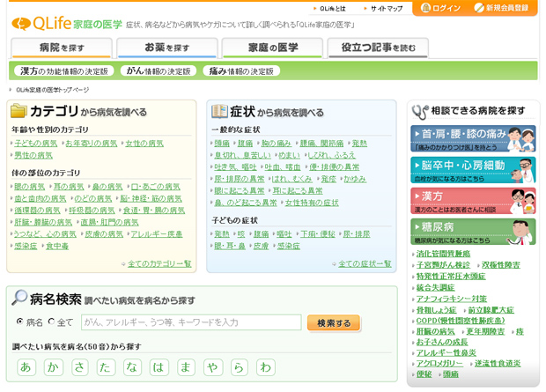Image resolution: width=546 pixels, height=392 pixels.
Task: Click the magnifier icon beside 病名検索
Action: (x=19, y=298)
